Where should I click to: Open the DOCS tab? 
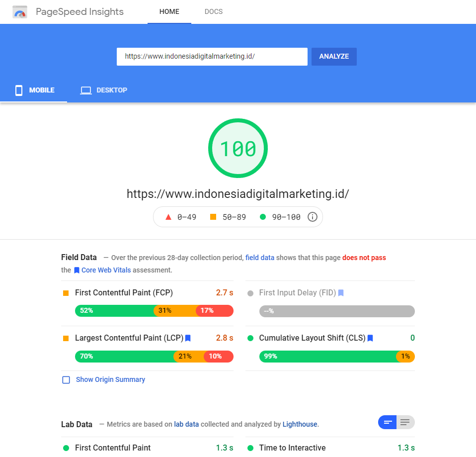pos(214,11)
